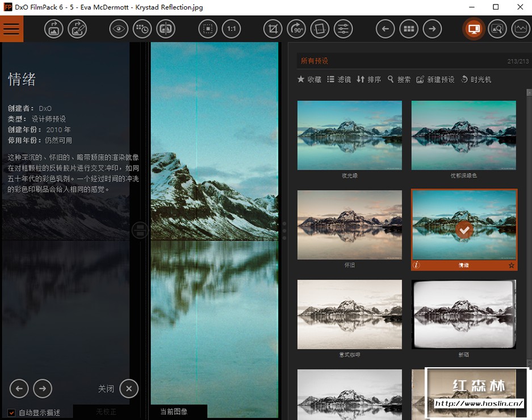Close the description panel with X
532x420 pixels.
129,388
